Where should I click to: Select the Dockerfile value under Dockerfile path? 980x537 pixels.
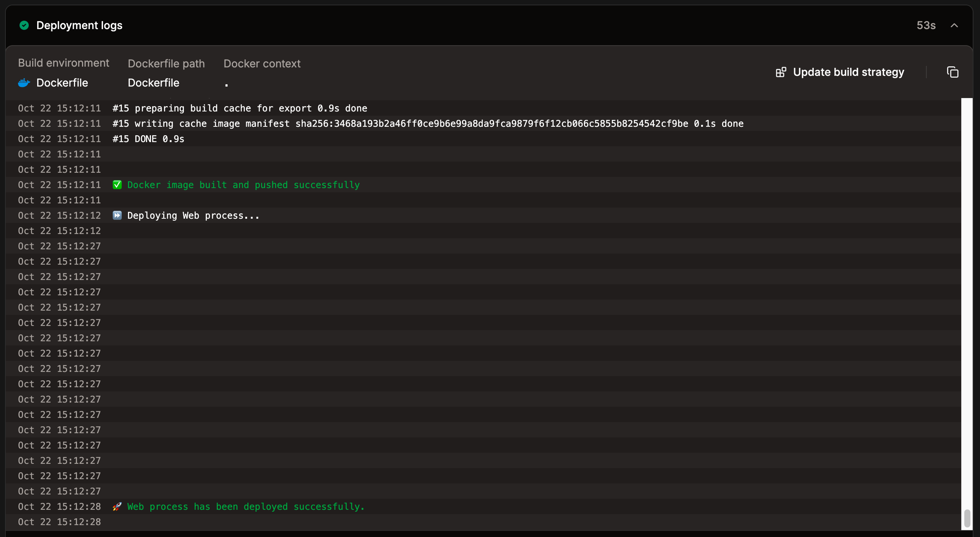(153, 83)
